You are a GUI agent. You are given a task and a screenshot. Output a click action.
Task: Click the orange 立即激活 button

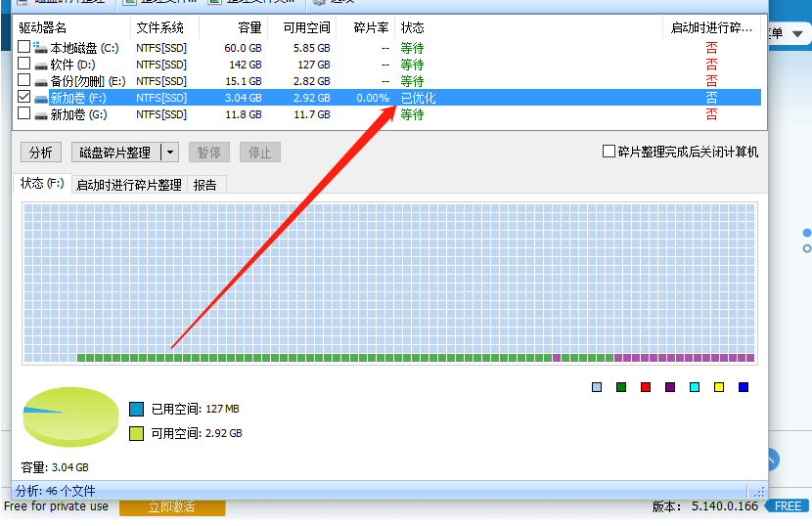point(172,507)
